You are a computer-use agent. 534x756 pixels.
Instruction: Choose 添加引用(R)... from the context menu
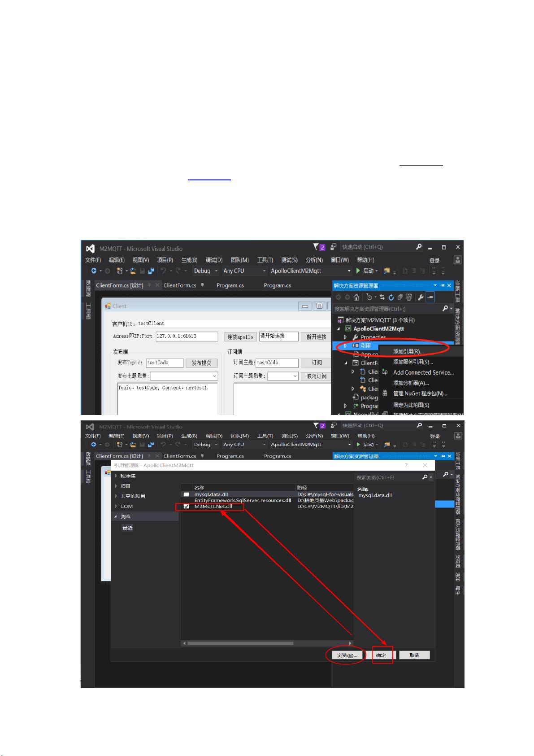408,351
